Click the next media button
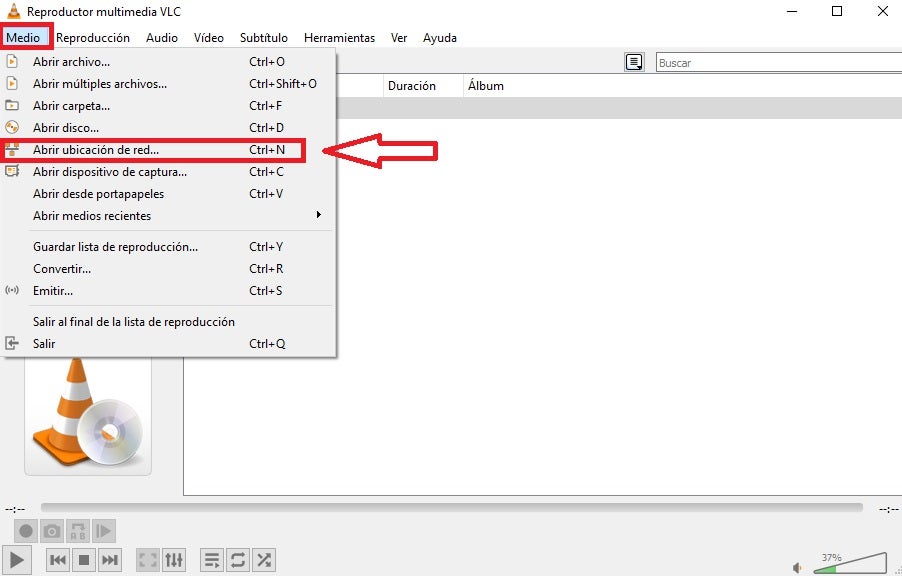Image resolution: width=902 pixels, height=576 pixels. pyautogui.click(x=110, y=559)
